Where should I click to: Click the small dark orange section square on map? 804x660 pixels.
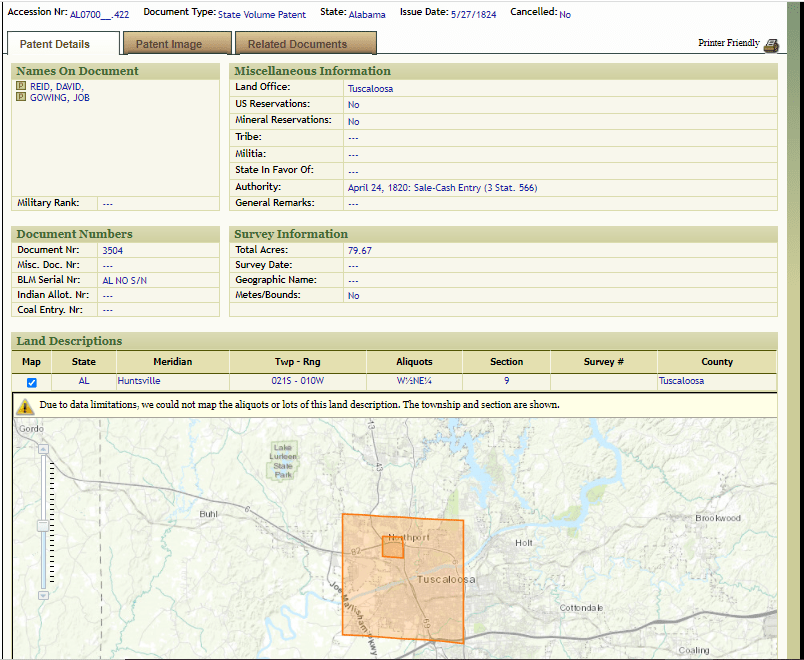[x=393, y=548]
